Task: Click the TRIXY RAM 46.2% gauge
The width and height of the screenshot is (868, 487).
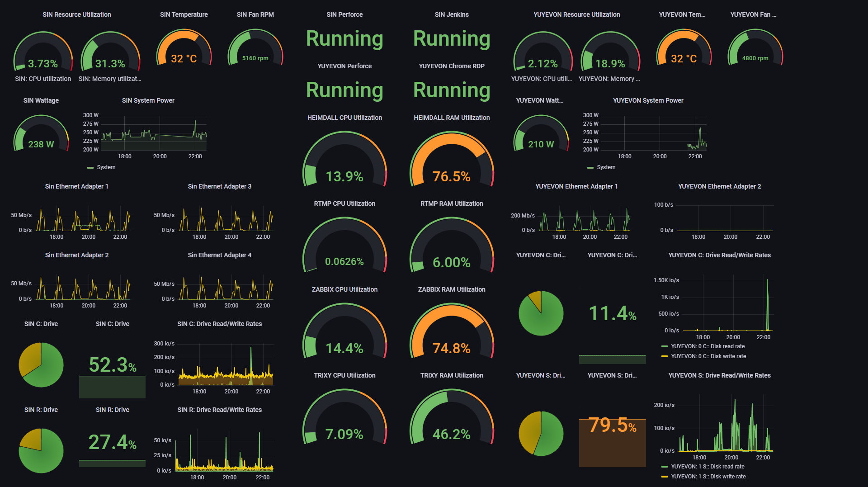Action: coord(452,417)
